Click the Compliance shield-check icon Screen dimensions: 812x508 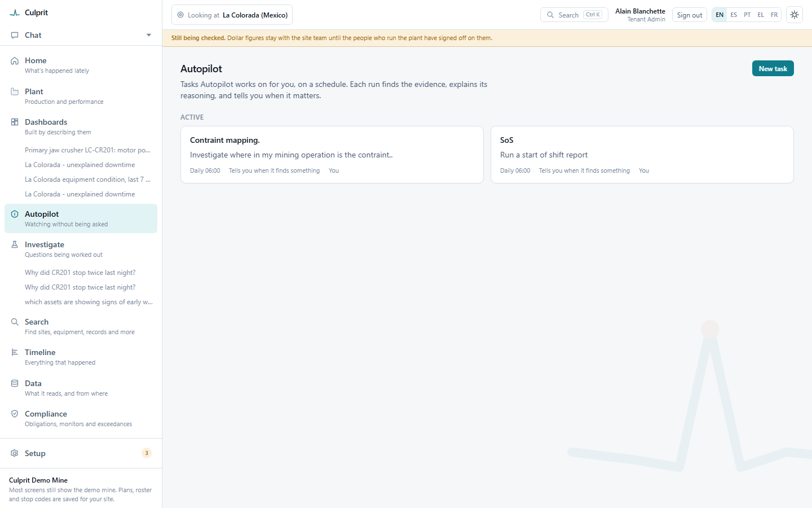click(15, 414)
